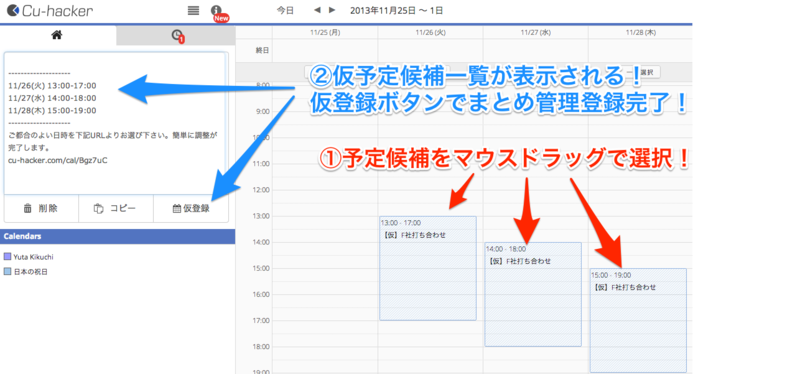Screen dimensions: 800x374
Task: Toggle 日本の祝日 calendar color box
Action: click(7, 272)
